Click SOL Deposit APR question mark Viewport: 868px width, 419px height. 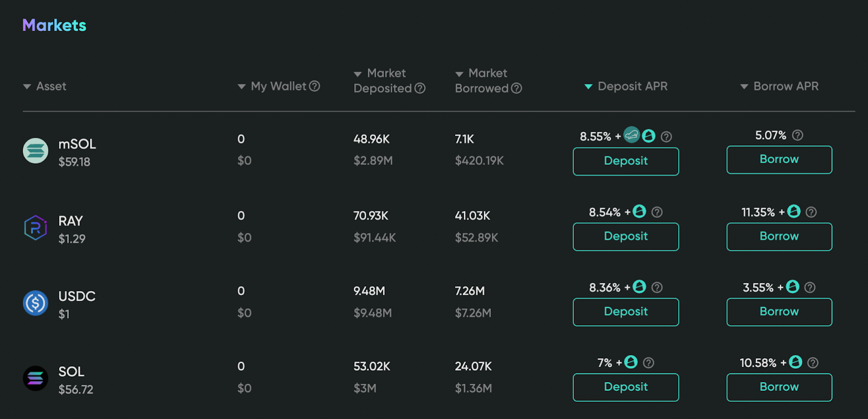(x=648, y=363)
